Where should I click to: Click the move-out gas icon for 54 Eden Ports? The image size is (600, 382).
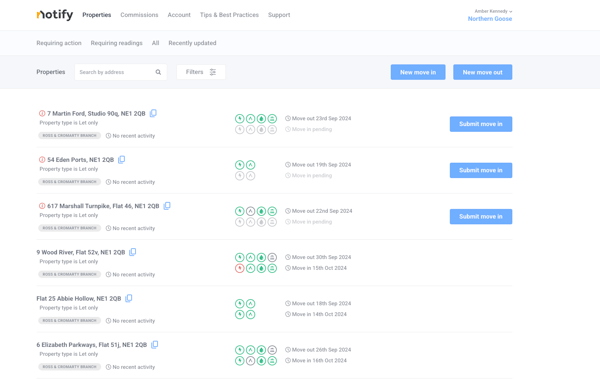coord(251,165)
